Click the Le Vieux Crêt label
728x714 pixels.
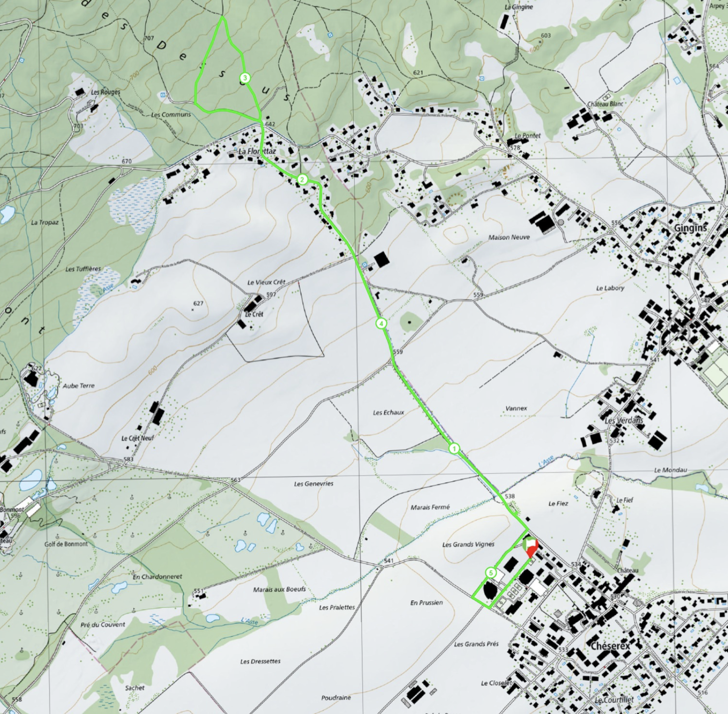(x=266, y=282)
